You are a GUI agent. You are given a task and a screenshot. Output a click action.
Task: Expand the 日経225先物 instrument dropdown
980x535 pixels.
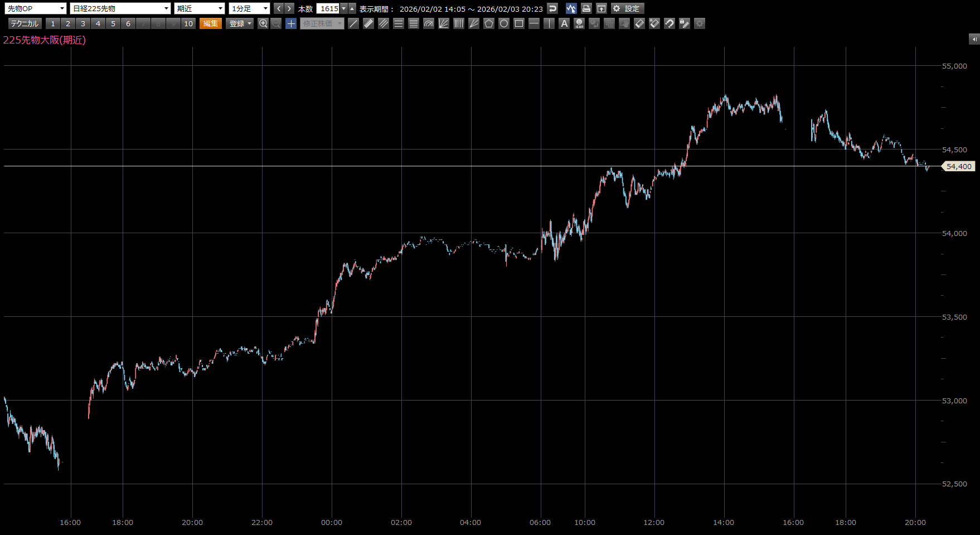120,8
